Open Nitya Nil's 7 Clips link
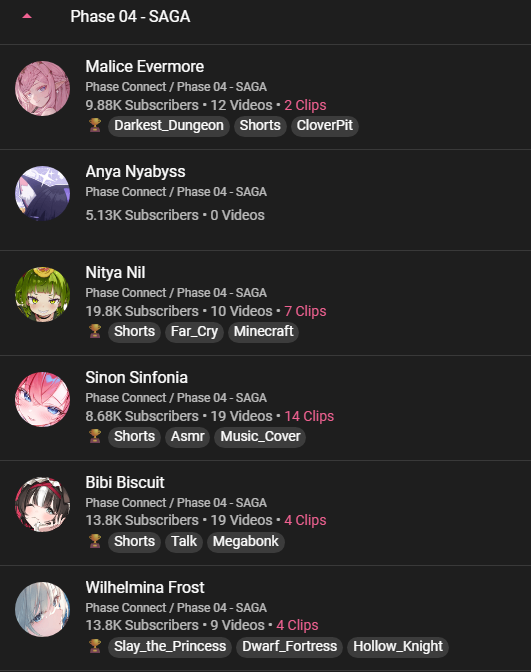The image size is (531, 672). pyautogui.click(x=305, y=311)
